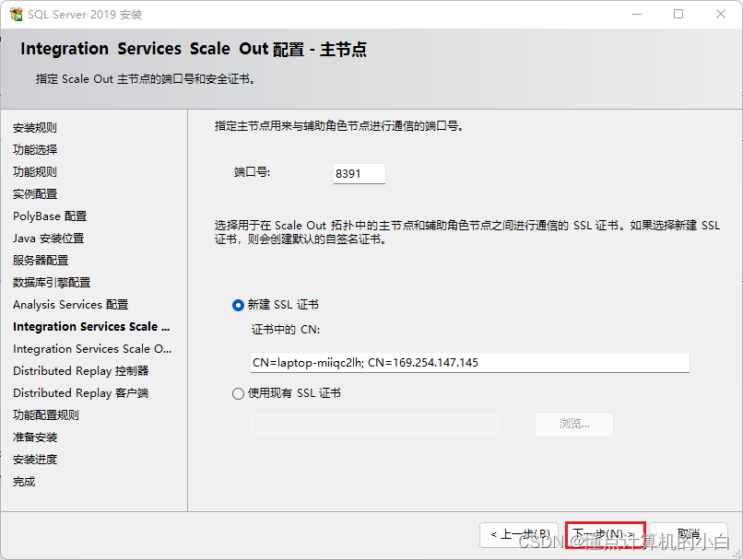Select the new SSL certificate radio button

click(x=238, y=305)
